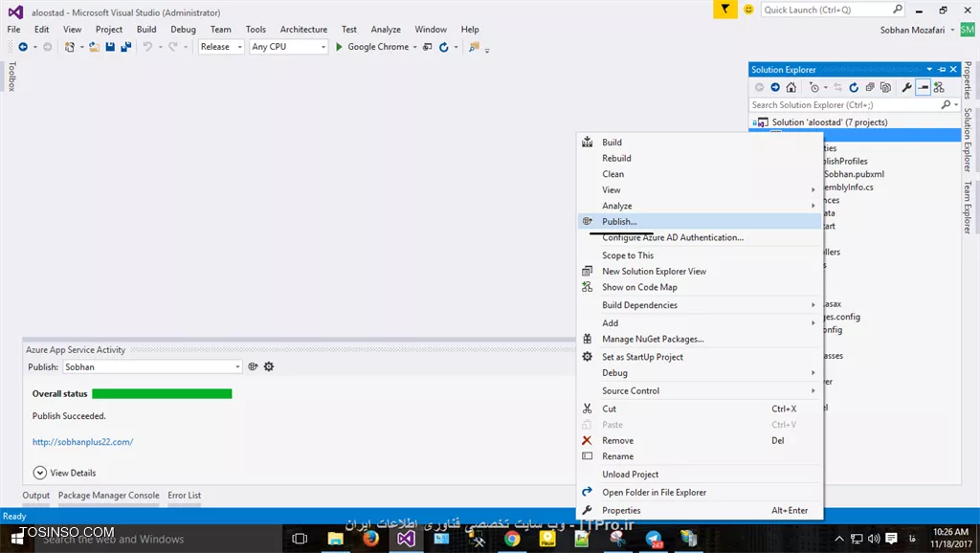Click the New Project toolbar icon
Viewport: 980px width, 553px height.
69,47
